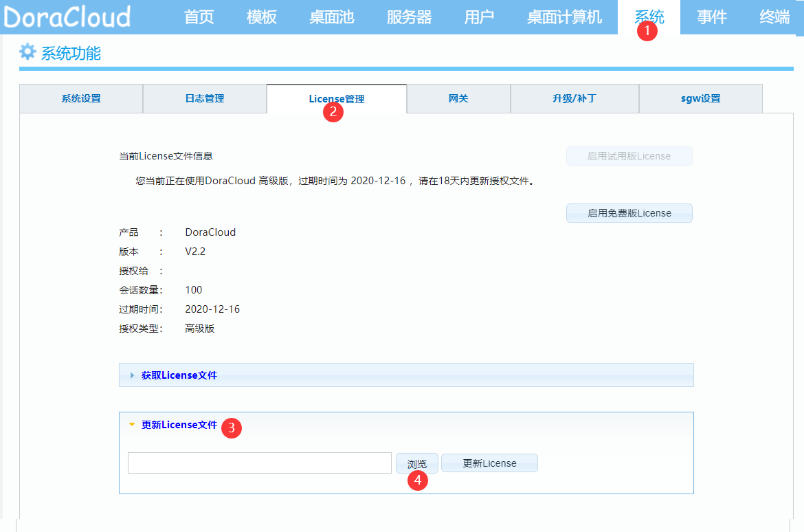
Task: Click the license type value 高级版
Action: click(199, 329)
